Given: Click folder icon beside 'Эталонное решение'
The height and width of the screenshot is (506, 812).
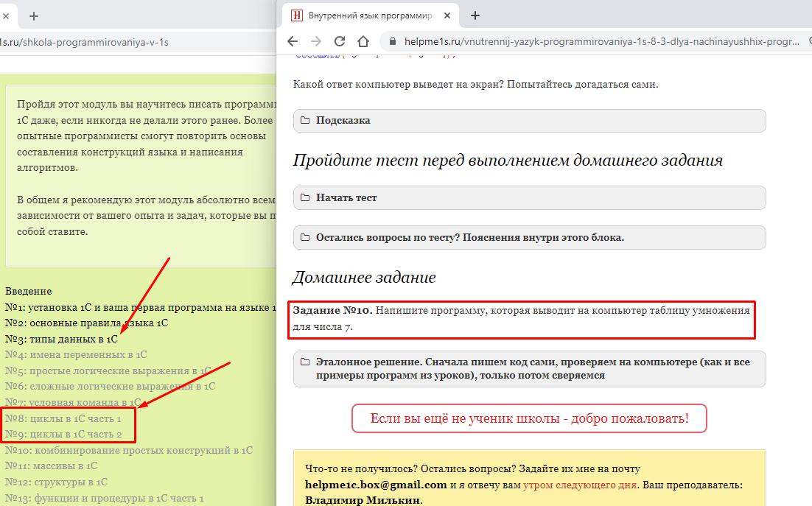Looking at the screenshot, I should (x=306, y=362).
